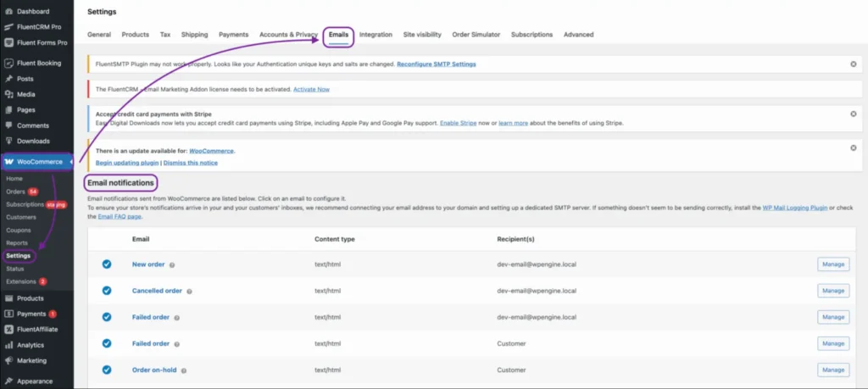
Task: Open the New order email link
Action: click(148, 264)
